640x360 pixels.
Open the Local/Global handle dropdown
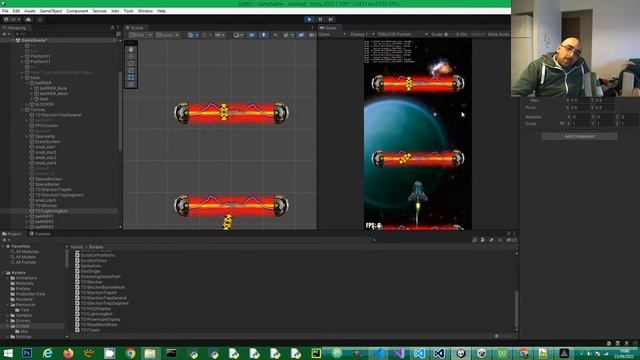pos(167,35)
